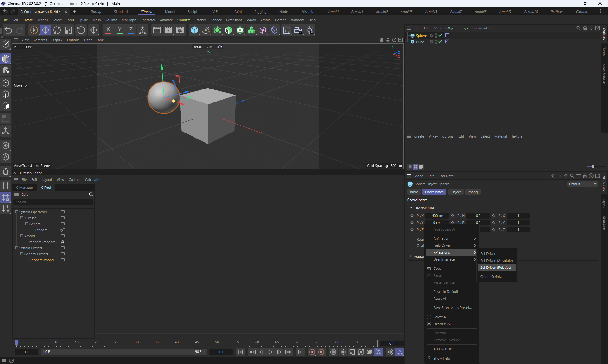Collapse the TRANSFORM section
The width and height of the screenshot is (608, 364).
coord(411,208)
